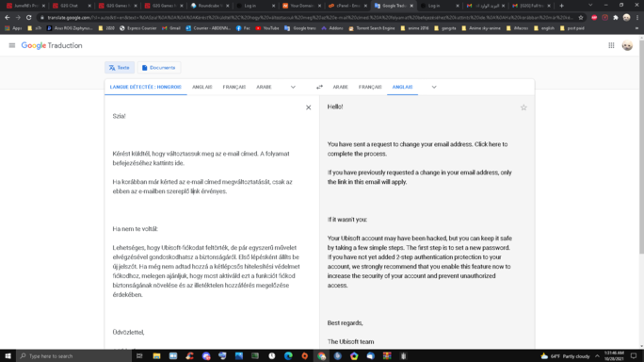
Task: Choose the detected language Hongrois tab
Action: click(x=145, y=87)
